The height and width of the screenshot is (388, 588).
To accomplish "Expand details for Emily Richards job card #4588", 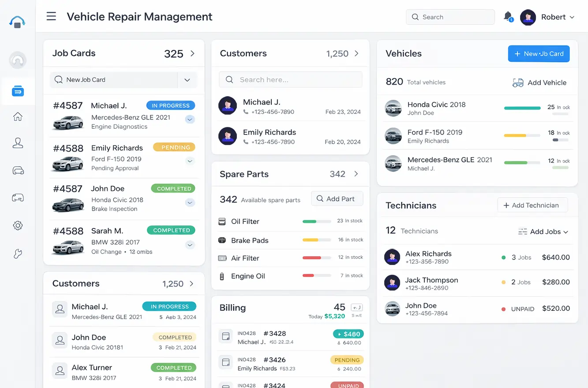I will point(190,161).
